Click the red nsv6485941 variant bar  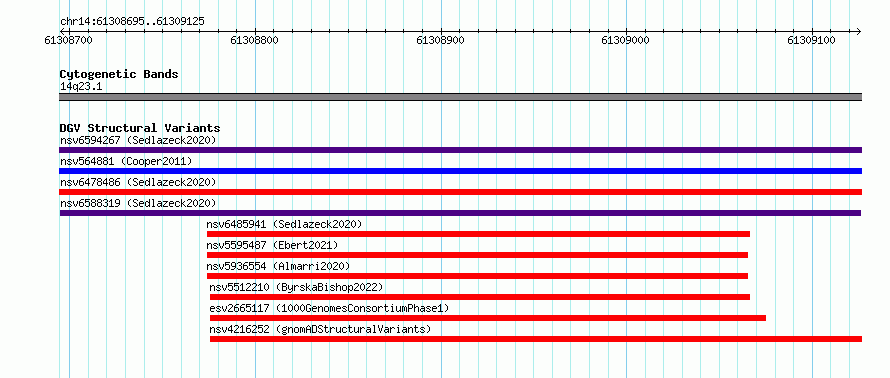click(478, 234)
